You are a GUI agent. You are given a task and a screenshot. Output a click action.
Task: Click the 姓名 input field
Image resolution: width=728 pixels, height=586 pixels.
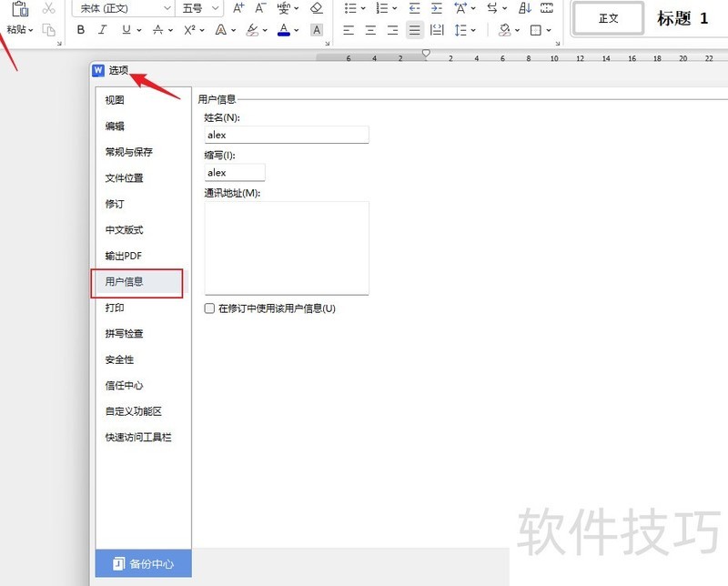pyautogui.click(x=287, y=135)
